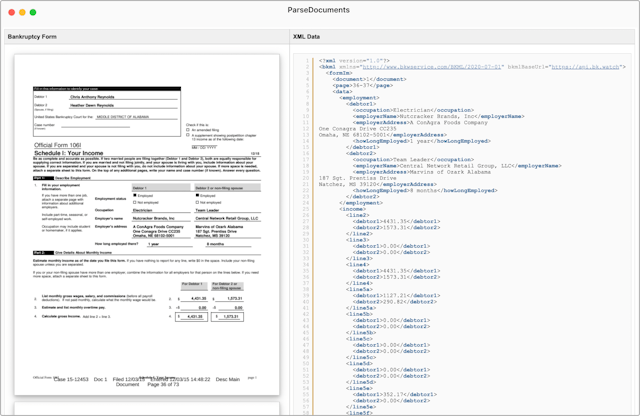
Task: Click '187 Sgt. Prentiss Drive' XML line
Action: (x=358, y=178)
